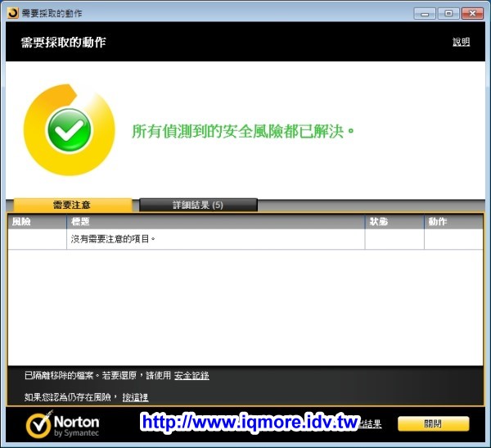491x448 pixels.
Task: Click the 風險 column header
Action: pos(38,222)
